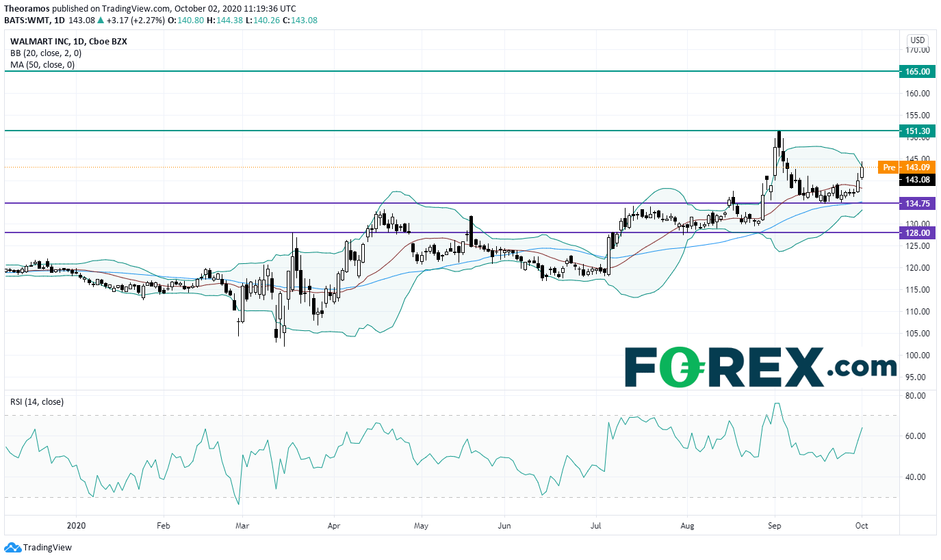Click the 100.00 price axis tick
The height and width of the screenshot is (560, 941).
[917, 356]
